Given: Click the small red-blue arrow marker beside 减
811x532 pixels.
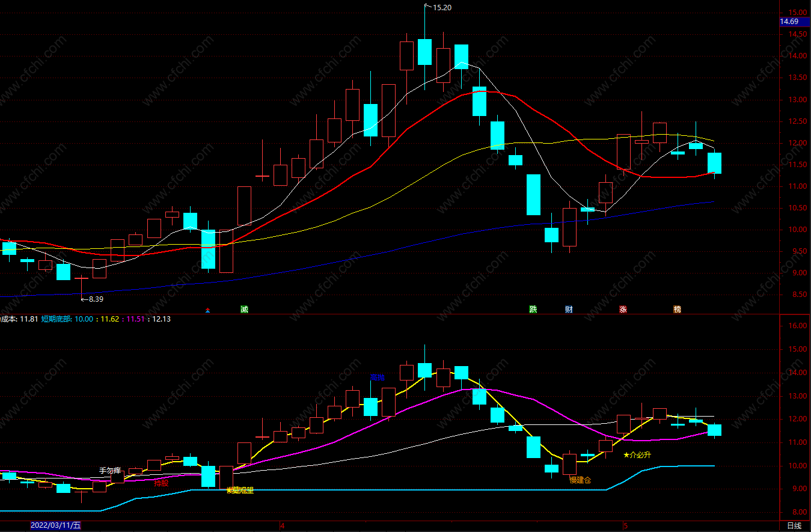Looking at the screenshot, I should 208,310.
